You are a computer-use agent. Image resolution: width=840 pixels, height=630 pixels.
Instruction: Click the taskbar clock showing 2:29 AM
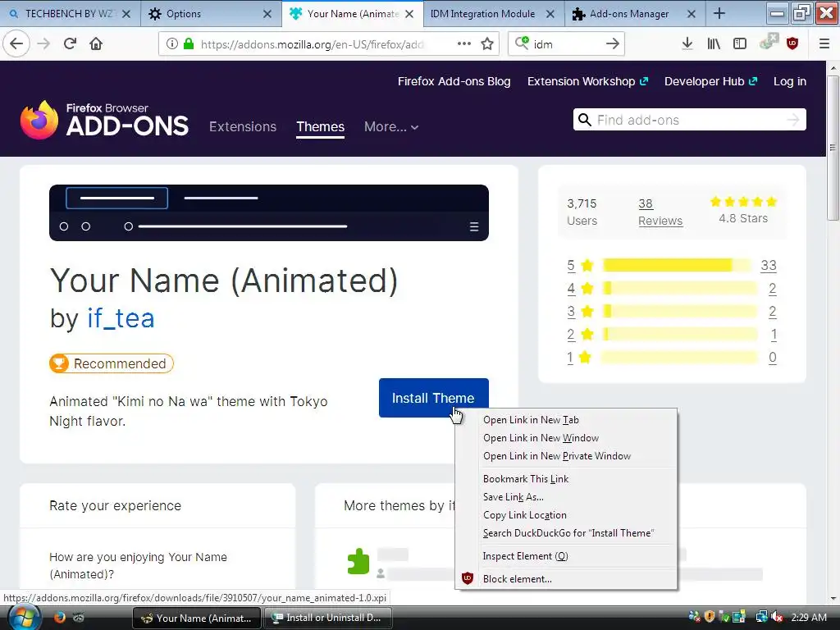pyautogui.click(x=808, y=617)
